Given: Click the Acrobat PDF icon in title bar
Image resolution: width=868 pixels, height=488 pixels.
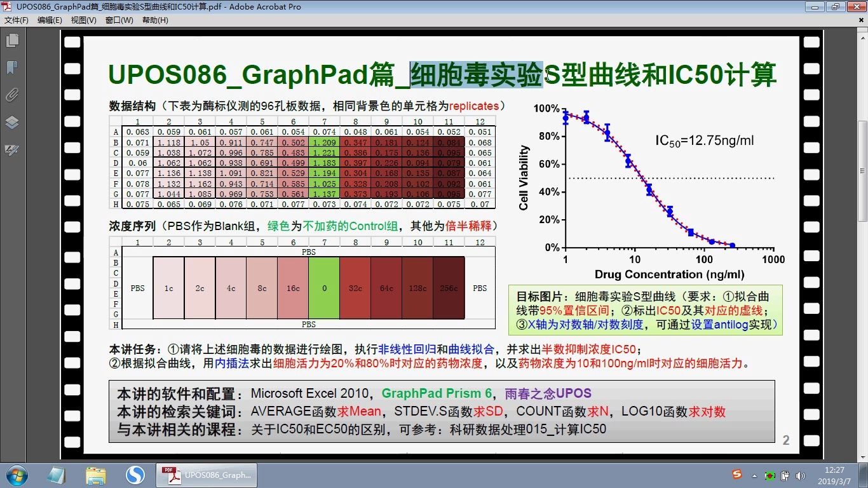Looking at the screenshot, I should [x=8, y=7].
